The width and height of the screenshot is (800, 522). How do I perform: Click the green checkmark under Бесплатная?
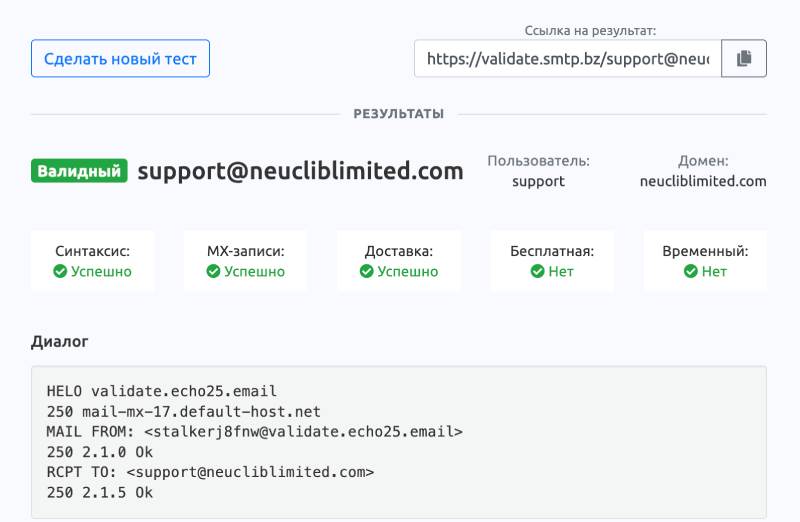537,271
